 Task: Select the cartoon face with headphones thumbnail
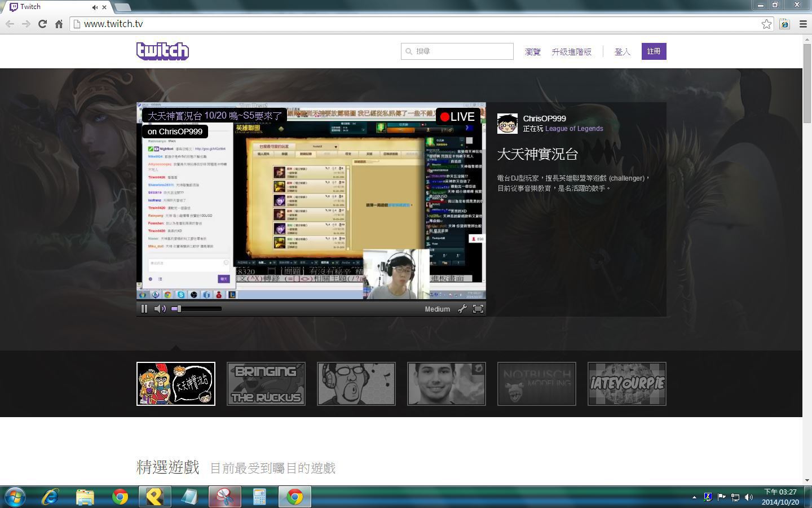click(x=356, y=384)
